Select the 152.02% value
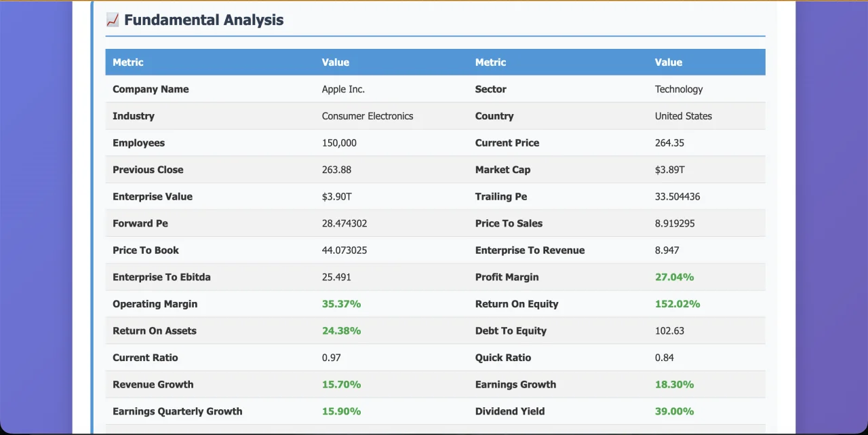This screenshot has height=435, width=868. tap(677, 303)
